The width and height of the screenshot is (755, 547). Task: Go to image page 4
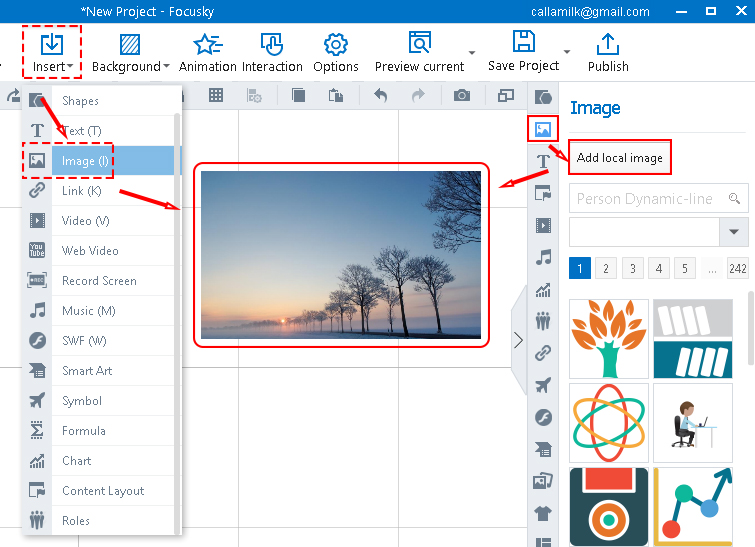[659, 268]
